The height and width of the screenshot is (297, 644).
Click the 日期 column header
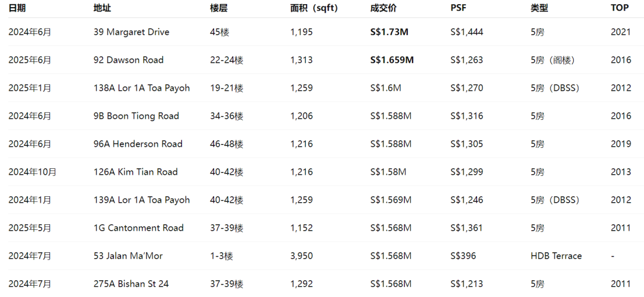pos(17,8)
